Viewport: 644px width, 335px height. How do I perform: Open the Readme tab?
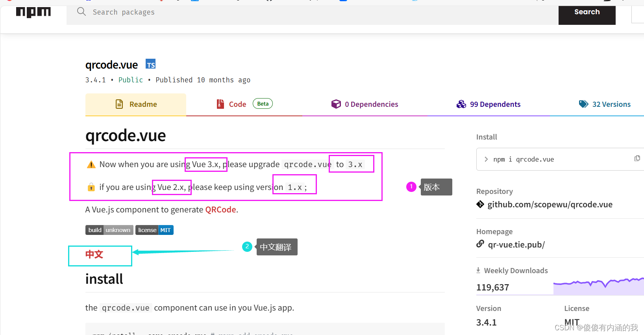[x=136, y=104]
